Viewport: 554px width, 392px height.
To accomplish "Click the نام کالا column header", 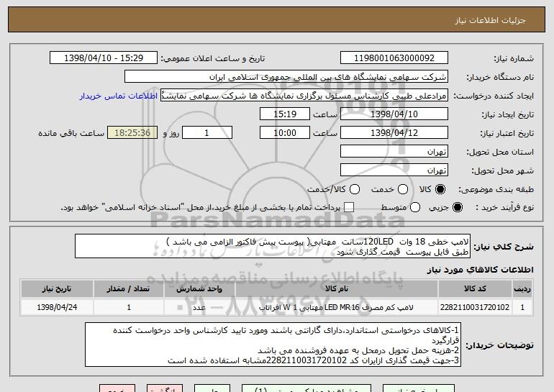I will 337,289.
